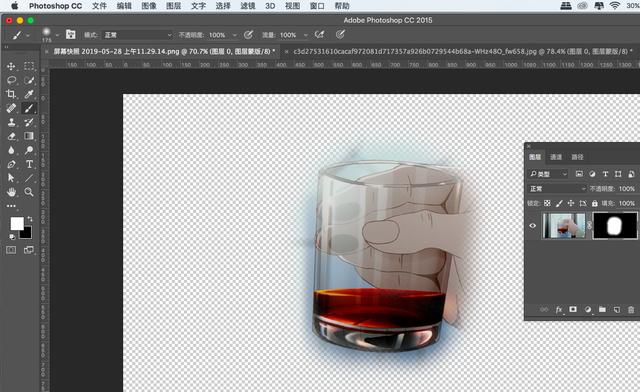Open the Edit Toolbar three-dots menu
The image size is (640, 392).
point(11,206)
